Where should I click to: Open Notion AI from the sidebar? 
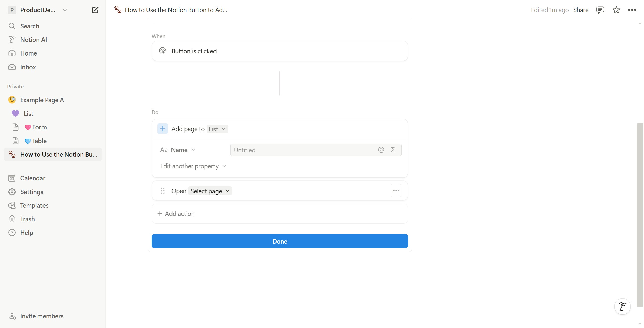coord(53,40)
